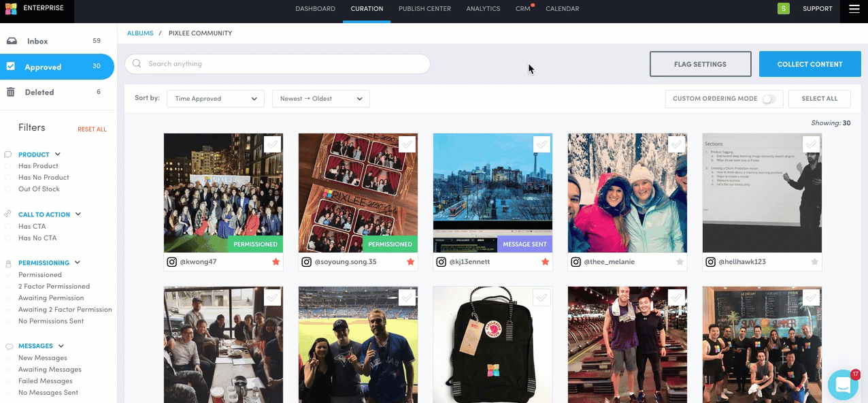Click the Instagram icon beside @soyoung.song.35

tap(306, 262)
